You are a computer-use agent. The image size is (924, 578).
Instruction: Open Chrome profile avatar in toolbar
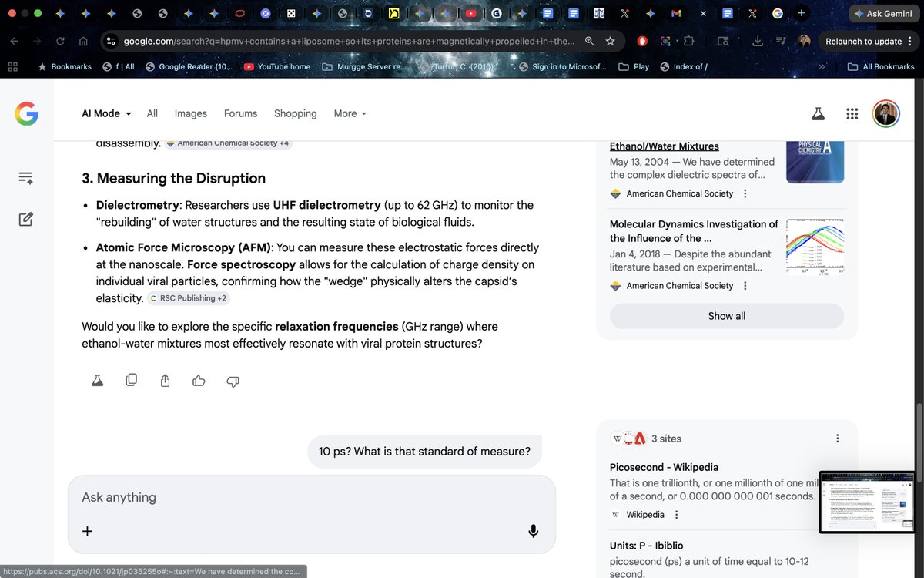coord(804,41)
